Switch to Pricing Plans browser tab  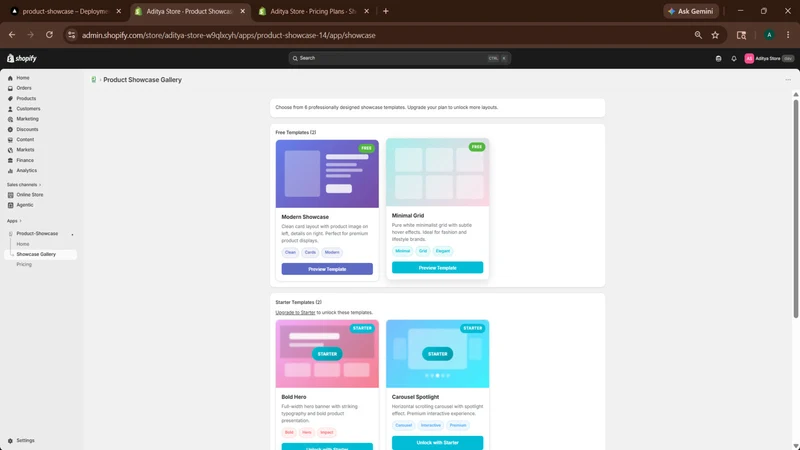coord(313,11)
